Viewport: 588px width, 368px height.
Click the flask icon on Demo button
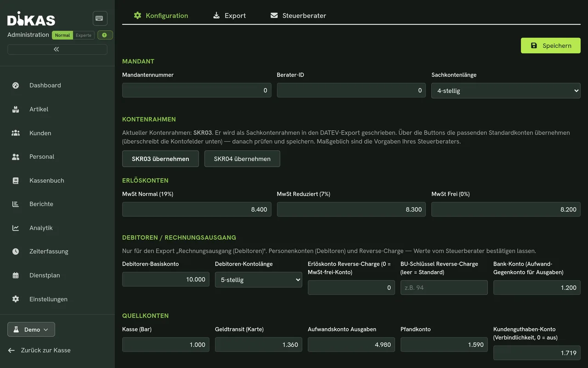16,329
